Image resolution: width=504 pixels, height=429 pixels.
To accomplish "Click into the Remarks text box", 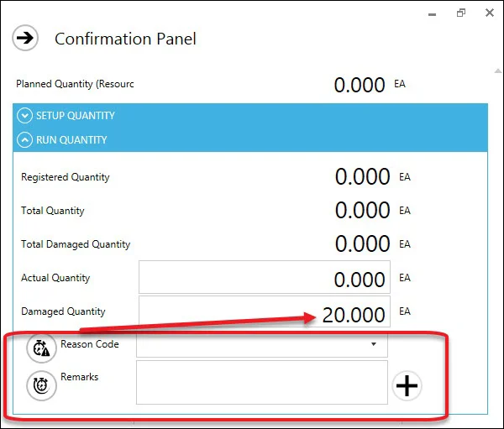I will coord(261,382).
